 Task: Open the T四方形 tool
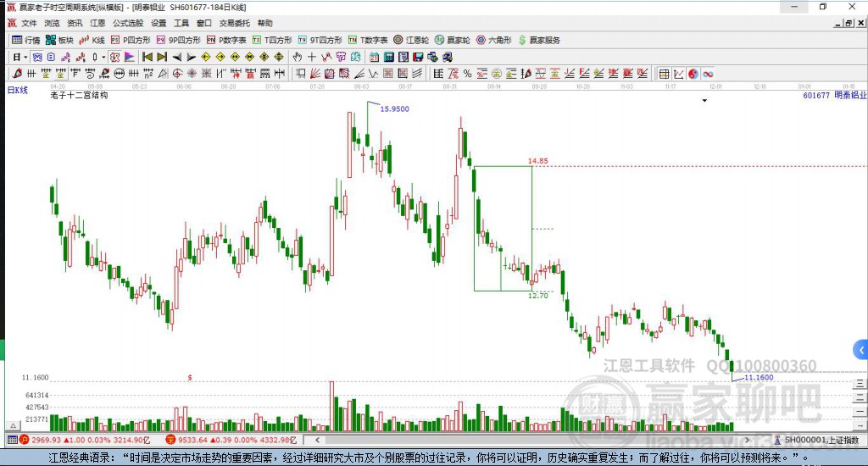[272, 40]
